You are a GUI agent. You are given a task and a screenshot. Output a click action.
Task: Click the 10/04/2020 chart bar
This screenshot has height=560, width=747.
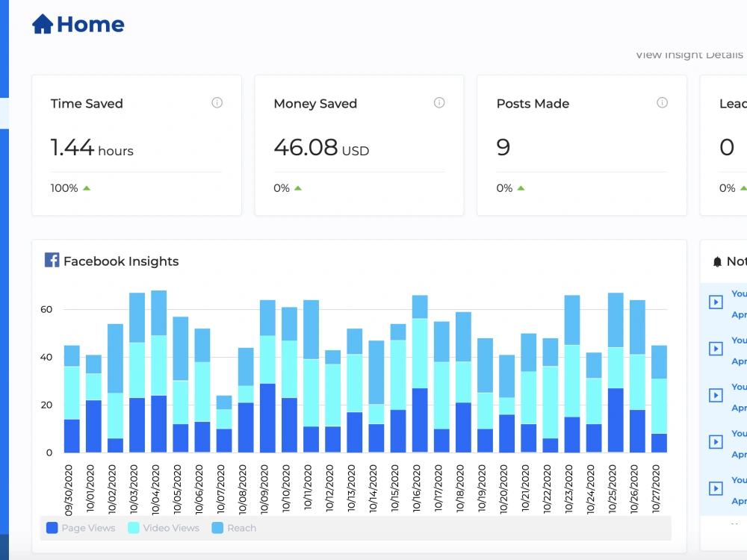click(x=158, y=371)
